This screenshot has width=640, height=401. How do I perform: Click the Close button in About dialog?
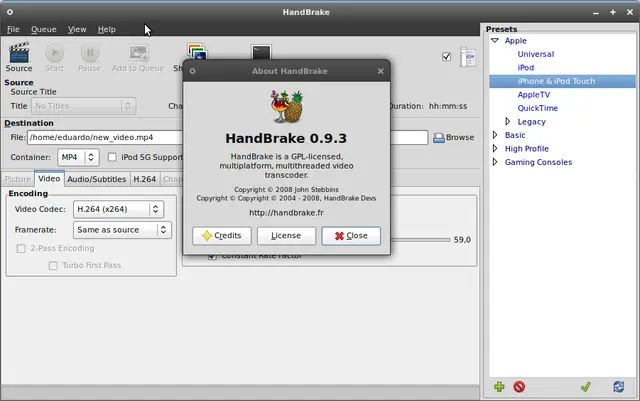coord(351,236)
